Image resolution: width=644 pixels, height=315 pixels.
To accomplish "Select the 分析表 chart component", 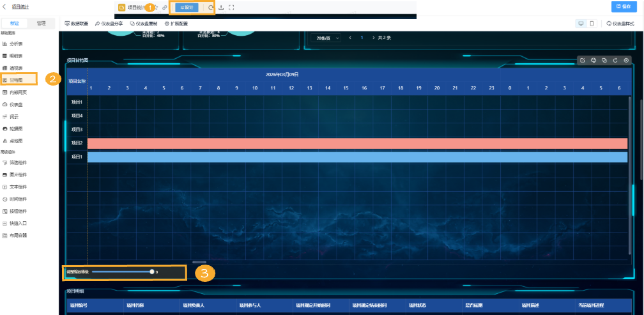I will (16, 44).
